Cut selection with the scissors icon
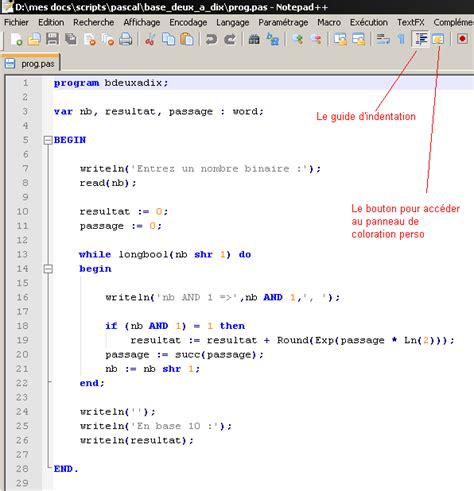This screenshot has width=474, height=491. (150, 39)
